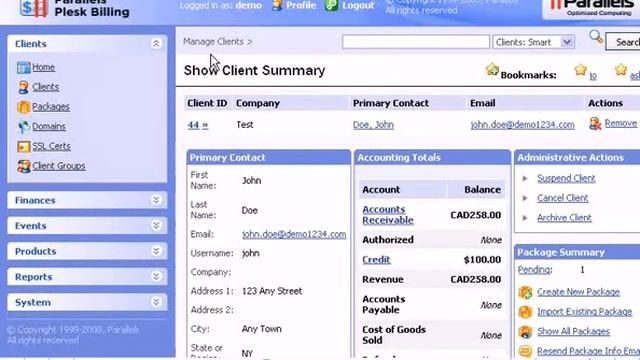Click email link in Primary Contact panel

pos(294,234)
